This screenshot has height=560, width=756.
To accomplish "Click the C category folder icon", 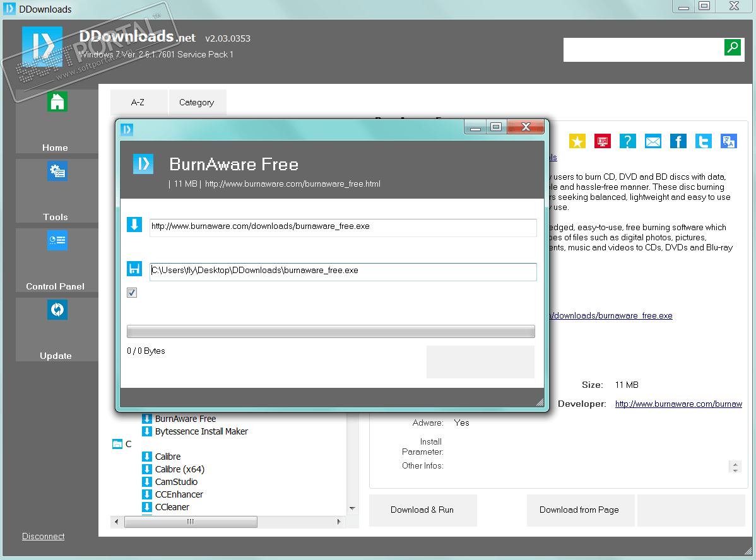I will point(117,444).
